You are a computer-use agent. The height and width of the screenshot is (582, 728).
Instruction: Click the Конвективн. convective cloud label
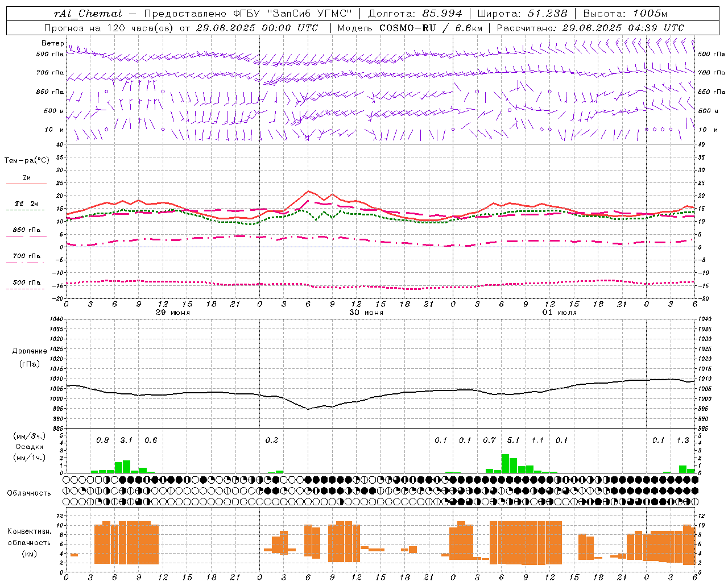pos(30,531)
